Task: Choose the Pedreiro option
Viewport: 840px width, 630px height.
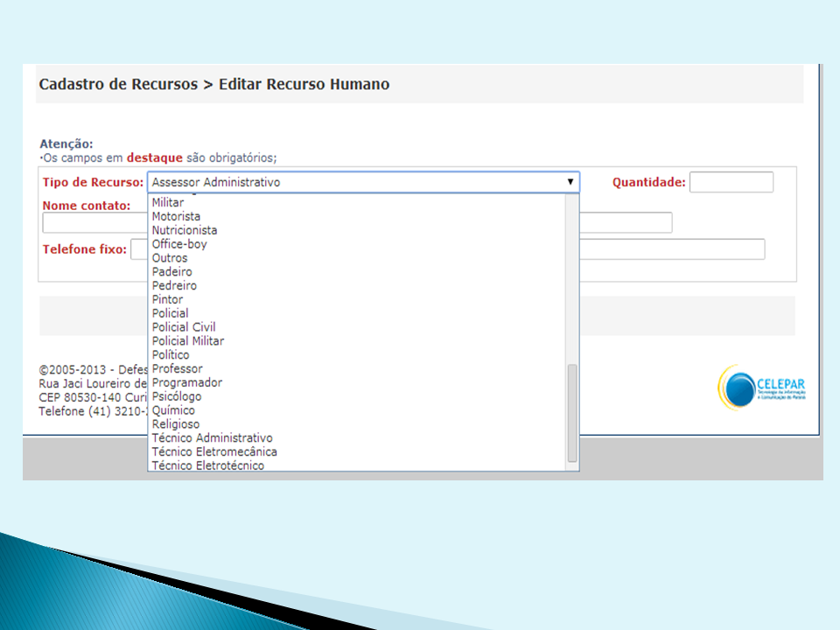Action: pos(174,285)
